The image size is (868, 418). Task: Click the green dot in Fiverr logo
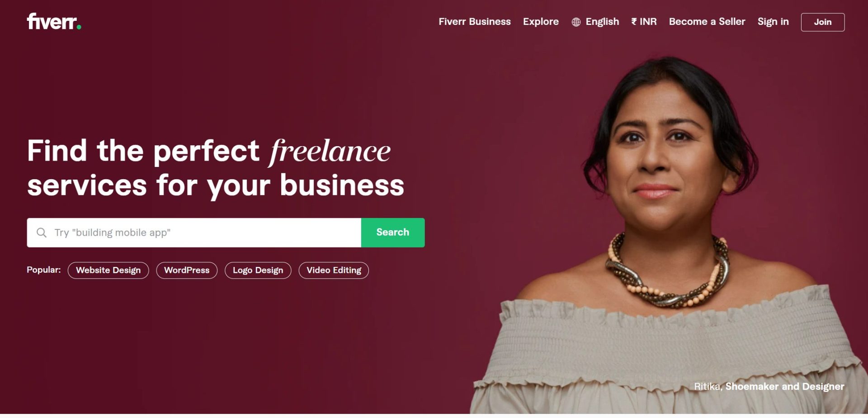click(79, 28)
